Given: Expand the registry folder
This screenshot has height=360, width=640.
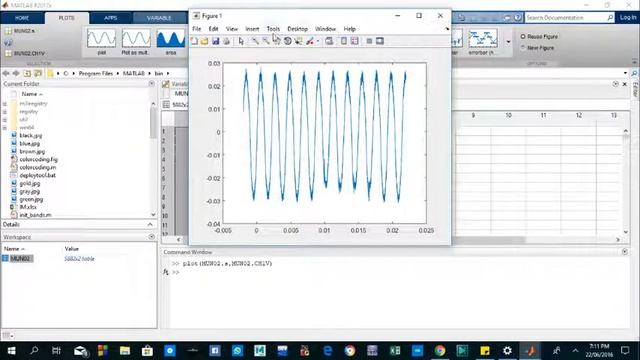Looking at the screenshot, I should click(5, 112).
